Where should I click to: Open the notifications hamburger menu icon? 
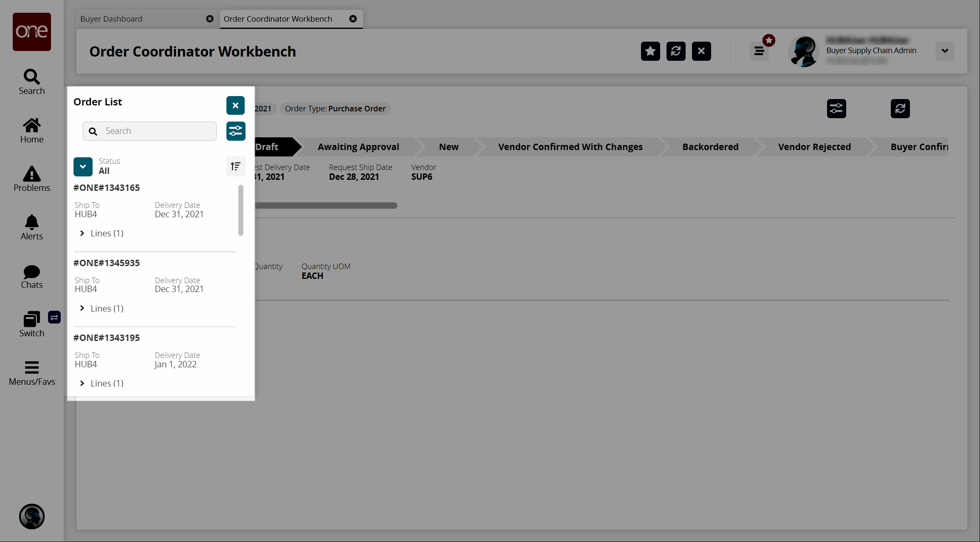pyautogui.click(x=759, y=51)
